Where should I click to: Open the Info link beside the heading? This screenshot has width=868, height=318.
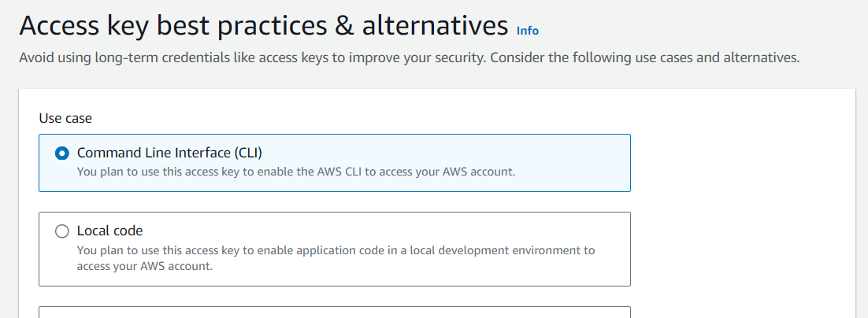(x=527, y=31)
